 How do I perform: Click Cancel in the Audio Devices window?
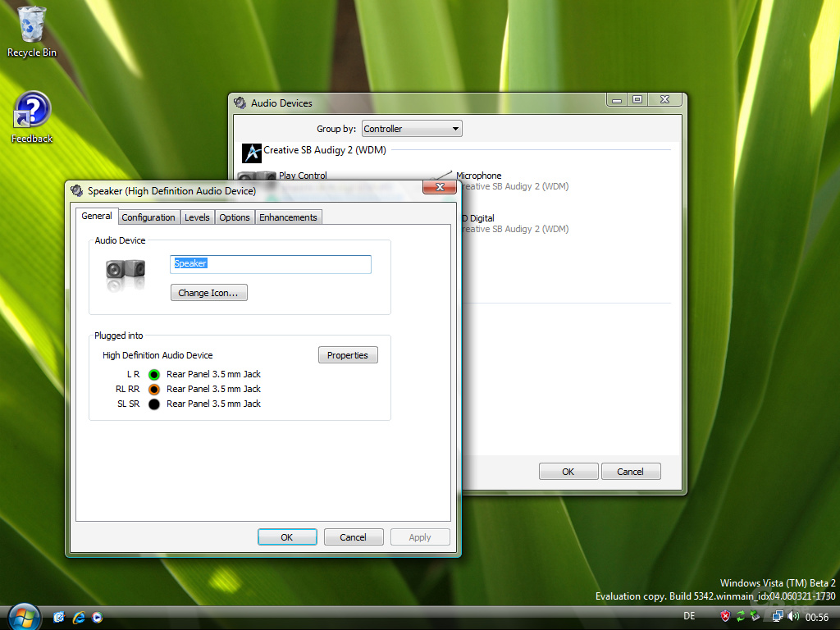[631, 472]
